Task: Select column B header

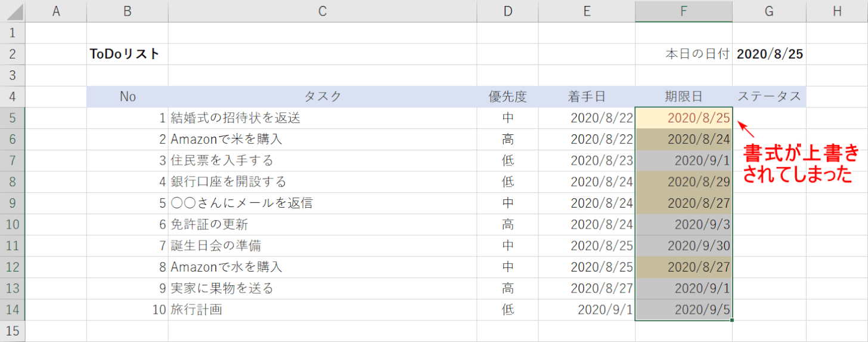Action: 128,11
